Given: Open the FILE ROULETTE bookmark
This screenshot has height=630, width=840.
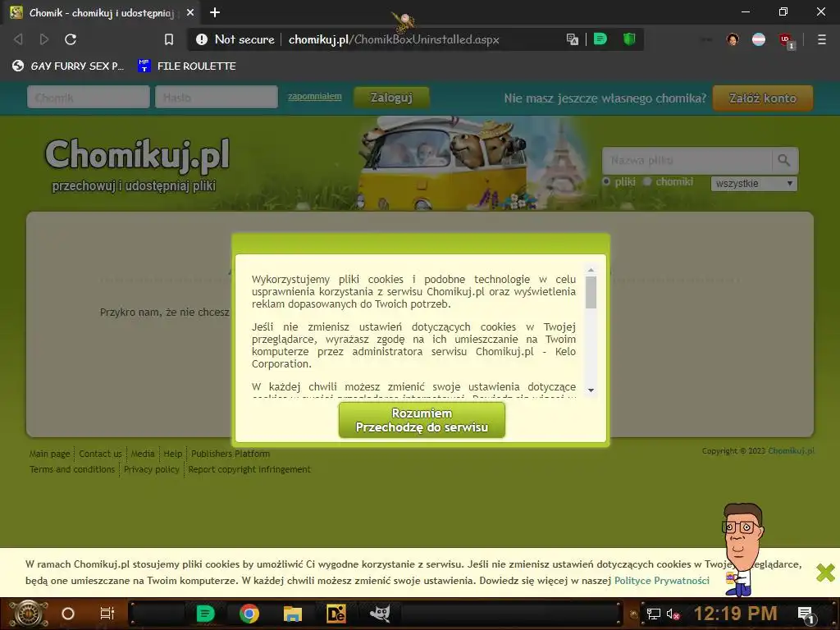Looking at the screenshot, I should point(187,66).
